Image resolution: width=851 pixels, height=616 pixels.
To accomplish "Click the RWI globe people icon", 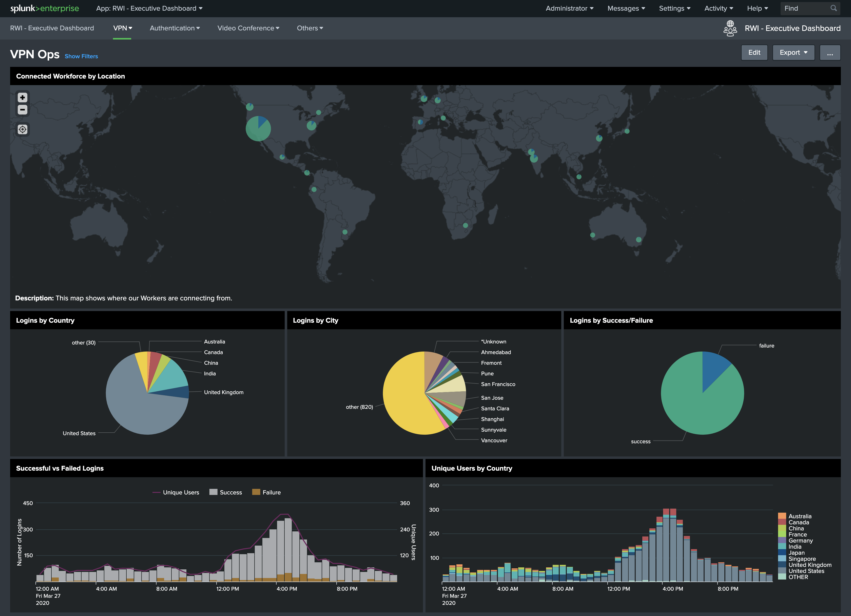I will point(730,29).
